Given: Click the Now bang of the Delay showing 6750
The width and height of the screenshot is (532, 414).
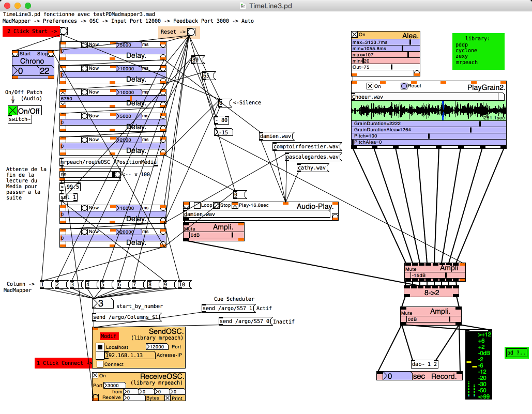Looking at the screenshot, I should tap(84, 92).
